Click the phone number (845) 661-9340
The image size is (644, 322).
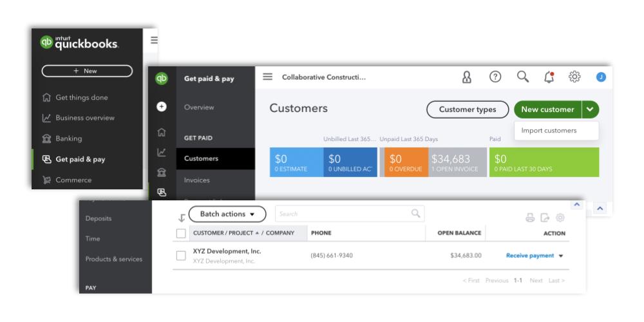tap(332, 256)
